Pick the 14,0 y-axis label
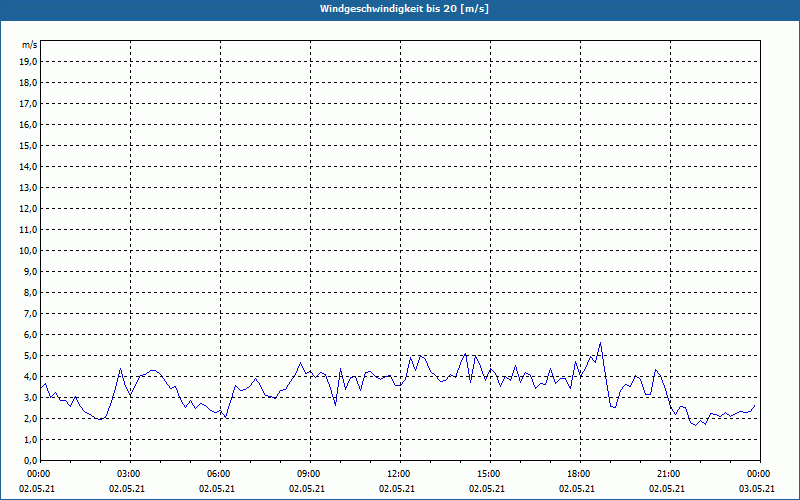800x500 pixels. pos(28,167)
